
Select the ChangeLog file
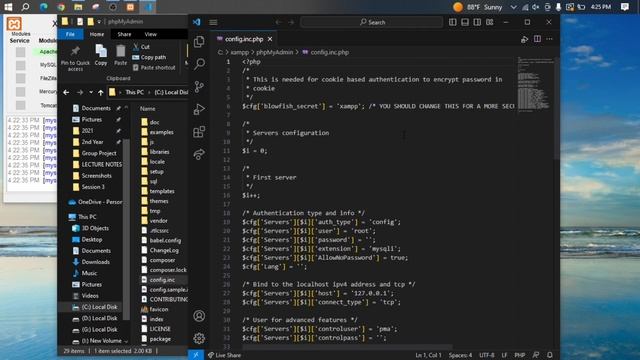tap(160, 250)
